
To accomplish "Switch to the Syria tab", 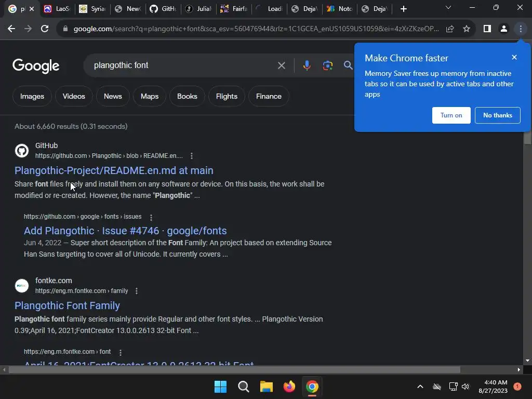I will tap(92, 9).
